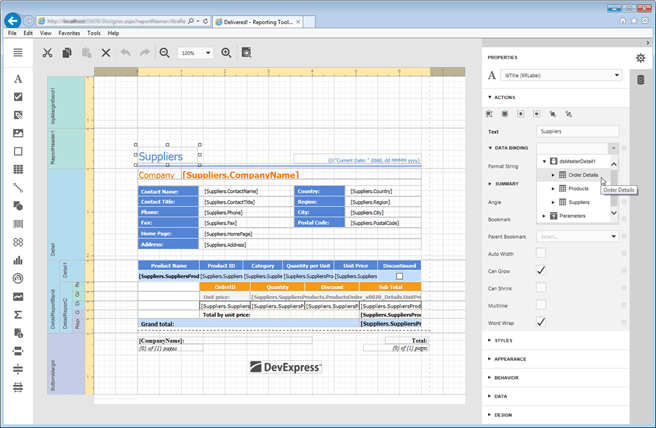656x428 pixels.
Task: Expand the Styles property section
Action: tap(502, 341)
